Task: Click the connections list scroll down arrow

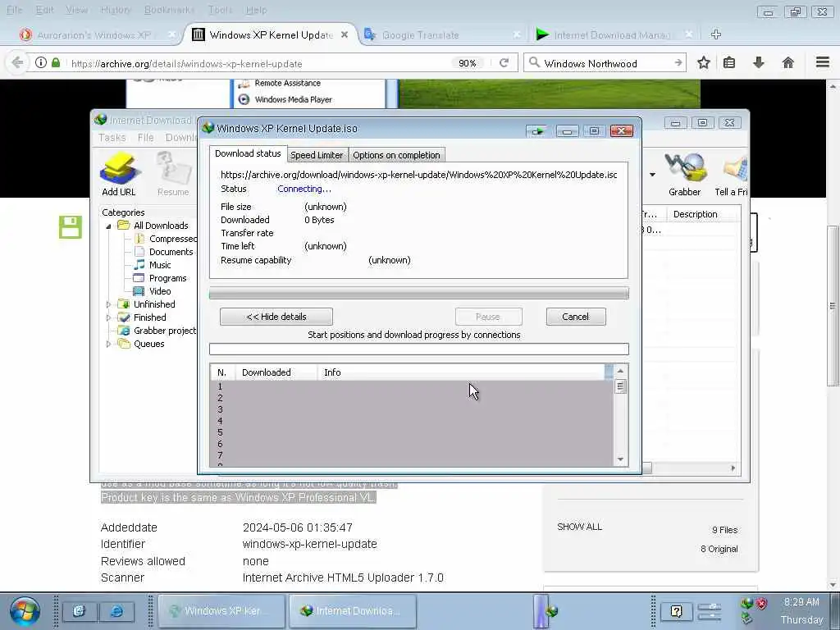Action: coord(620,459)
